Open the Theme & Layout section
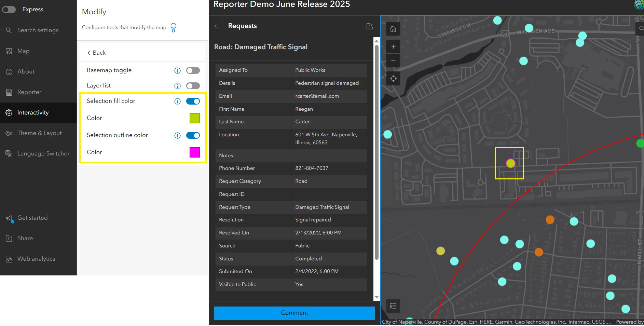Image resolution: width=644 pixels, height=326 pixels. click(x=39, y=133)
